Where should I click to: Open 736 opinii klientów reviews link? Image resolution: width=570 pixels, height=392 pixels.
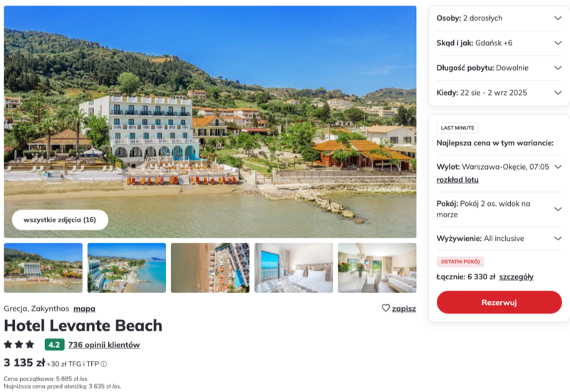click(x=104, y=345)
